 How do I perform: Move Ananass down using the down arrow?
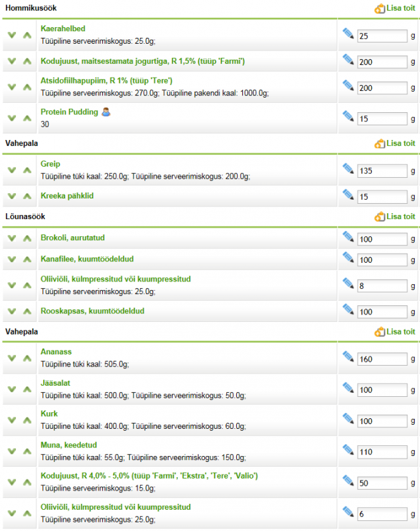tap(11, 358)
